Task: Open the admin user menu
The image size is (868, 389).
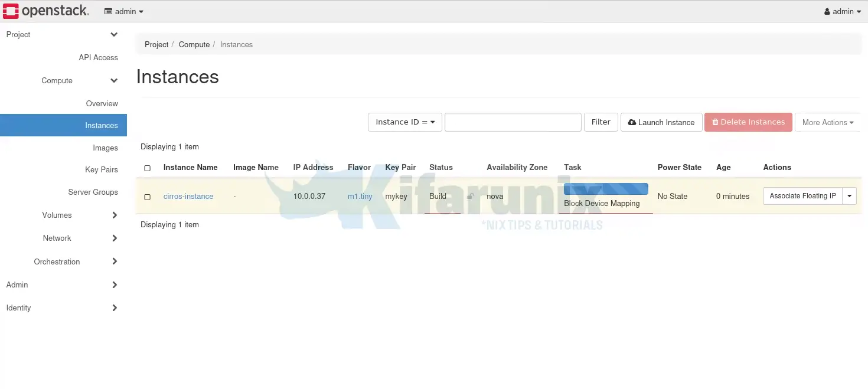Action: 841,11
